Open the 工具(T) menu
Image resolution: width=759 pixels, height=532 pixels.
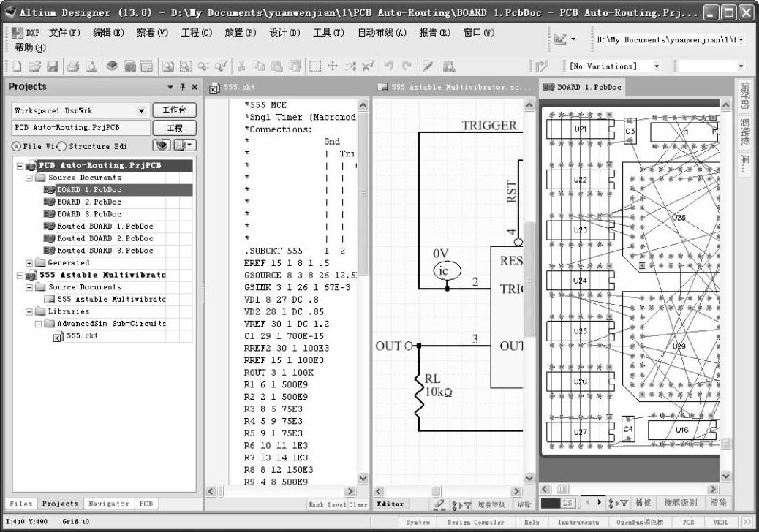328,32
